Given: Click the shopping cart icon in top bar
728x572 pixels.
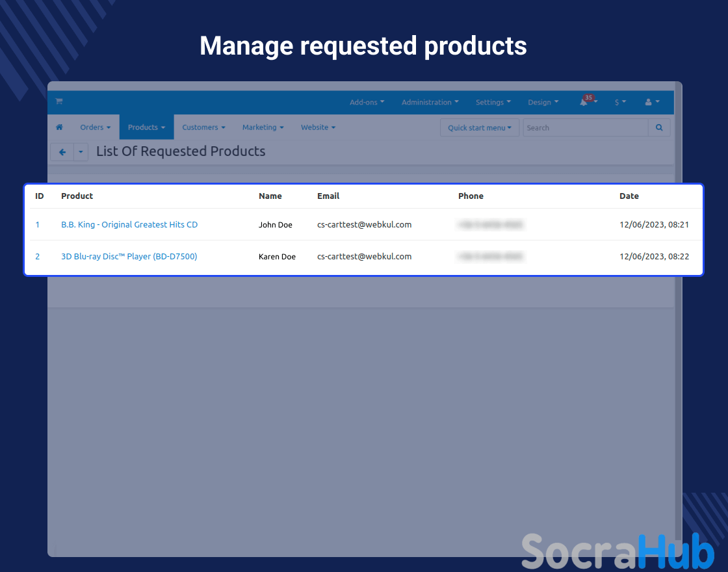Looking at the screenshot, I should 59,101.
